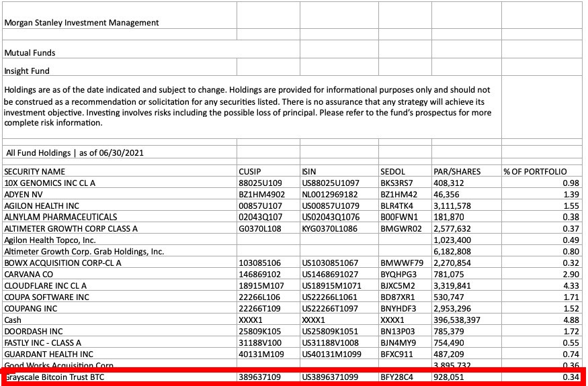Click the SEDOL column header

405,171
